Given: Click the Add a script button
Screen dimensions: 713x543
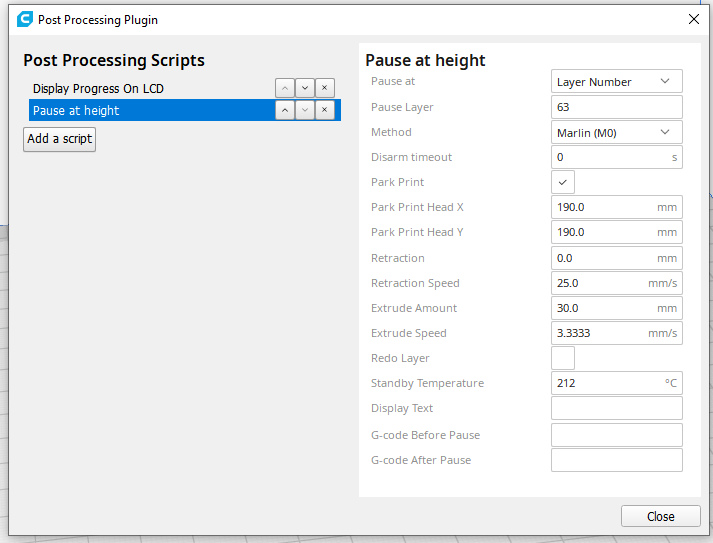Looking at the screenshot, I should click(x=59, y=139).
